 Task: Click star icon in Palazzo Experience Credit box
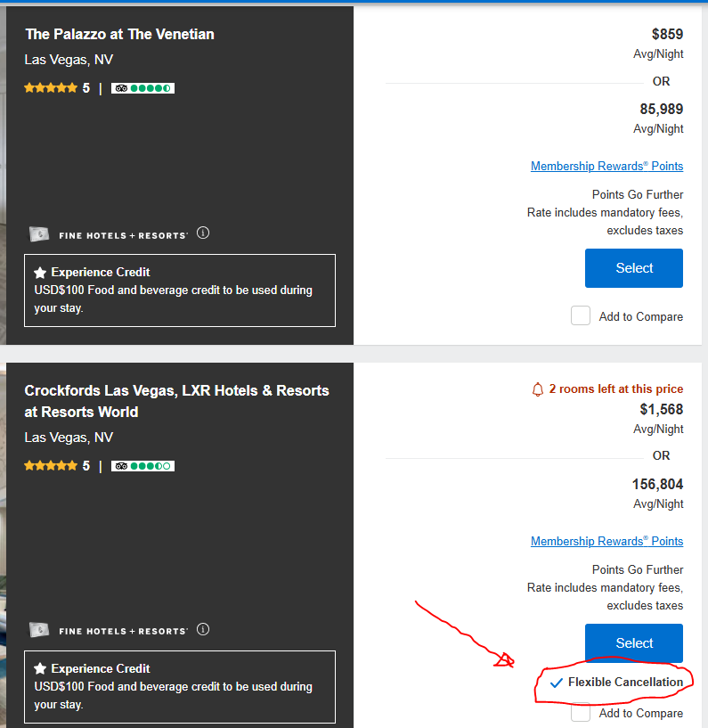click(40, 273)
